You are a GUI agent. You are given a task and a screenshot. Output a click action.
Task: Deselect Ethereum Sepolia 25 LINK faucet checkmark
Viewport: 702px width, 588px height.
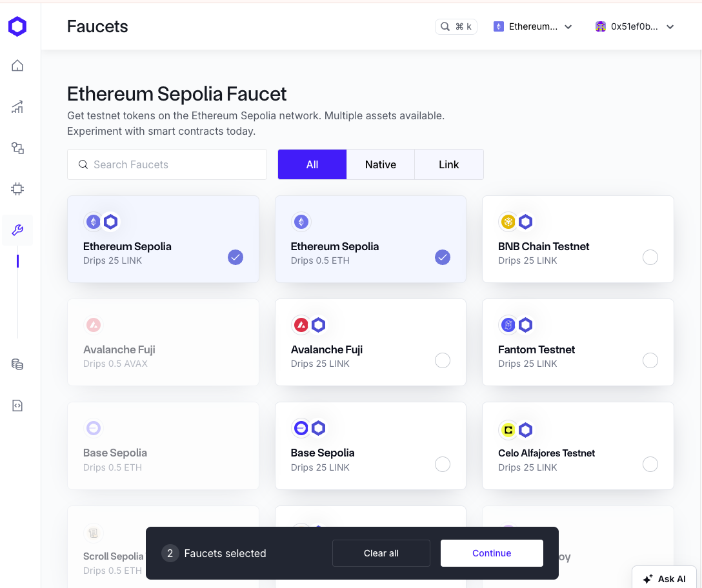coord(236,257)
